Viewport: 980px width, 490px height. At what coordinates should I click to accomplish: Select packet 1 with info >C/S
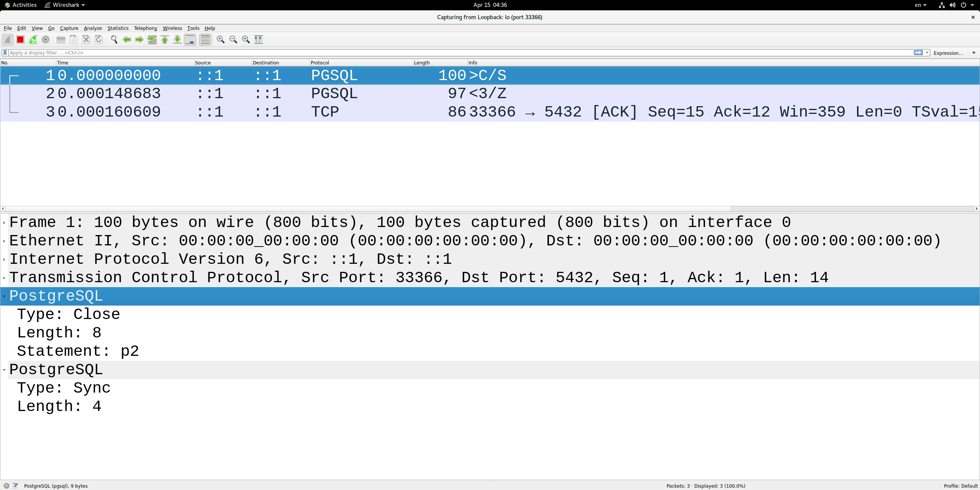[x=490, y=75]
